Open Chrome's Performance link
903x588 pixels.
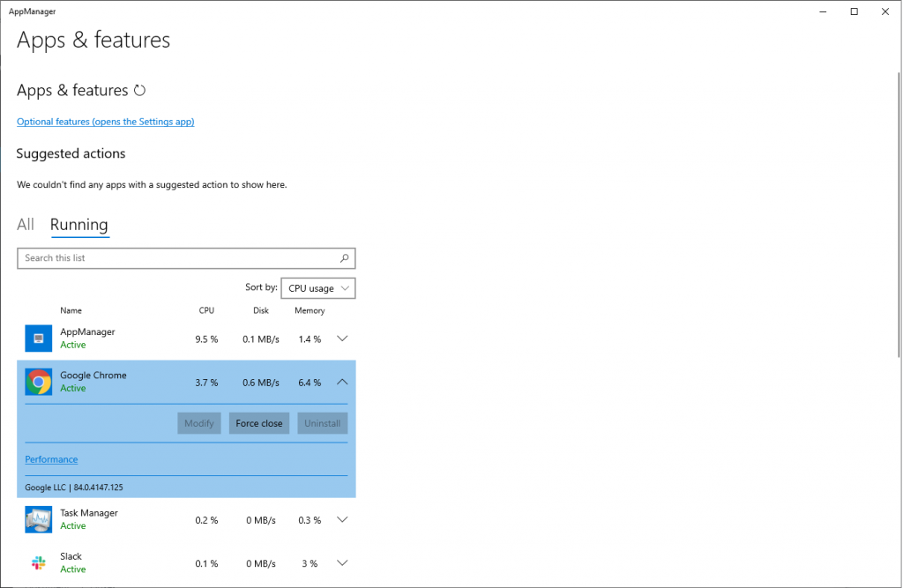[51, 459]
